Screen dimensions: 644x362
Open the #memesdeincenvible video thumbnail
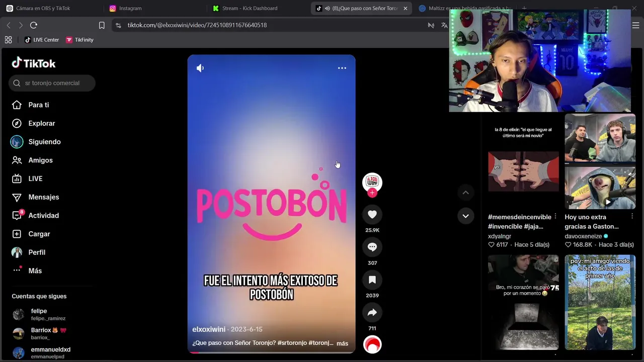pos(523,162)
